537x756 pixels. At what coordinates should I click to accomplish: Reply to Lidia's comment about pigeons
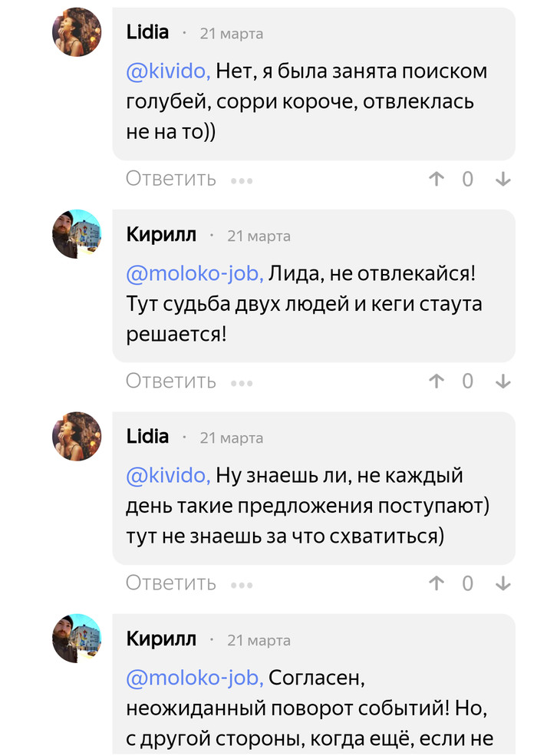click(x=171, y=180)
